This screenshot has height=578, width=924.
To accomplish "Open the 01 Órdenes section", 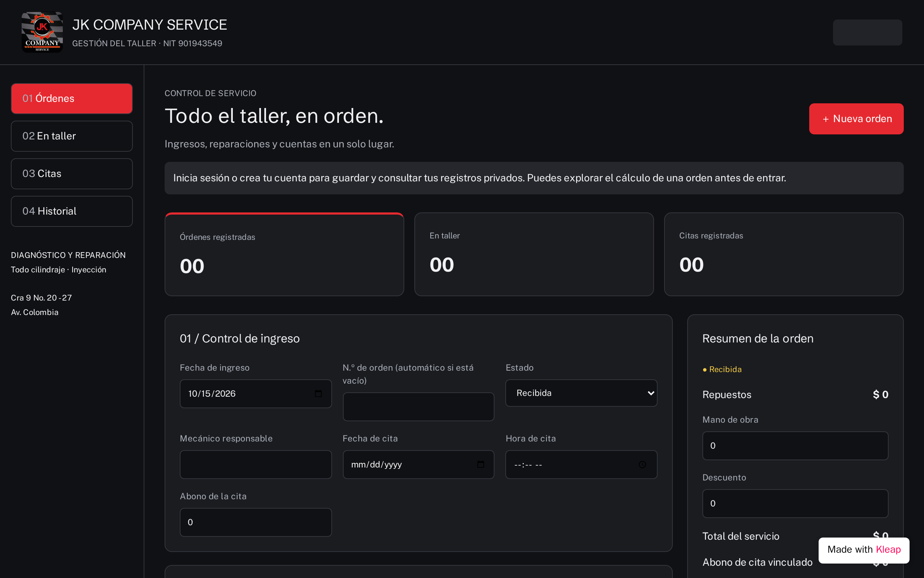I will tap(72, 99).
